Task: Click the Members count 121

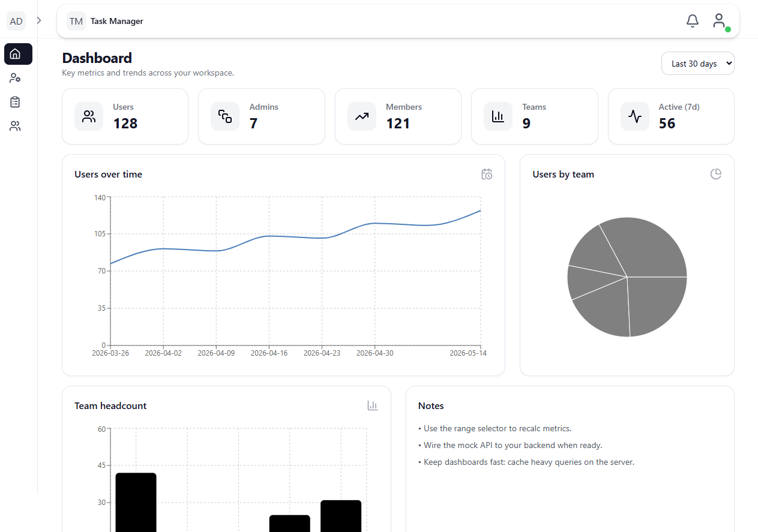Action: point(398,124)
